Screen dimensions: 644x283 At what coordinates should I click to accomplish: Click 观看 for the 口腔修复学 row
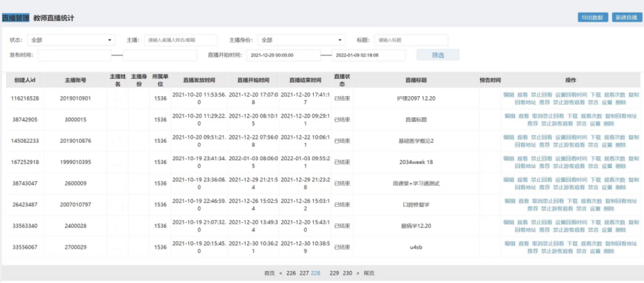point(523,201)
